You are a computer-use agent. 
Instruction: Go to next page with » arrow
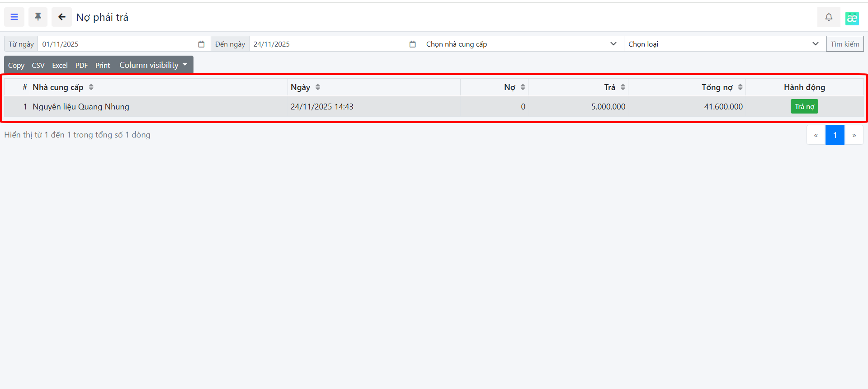pos(854,135)
